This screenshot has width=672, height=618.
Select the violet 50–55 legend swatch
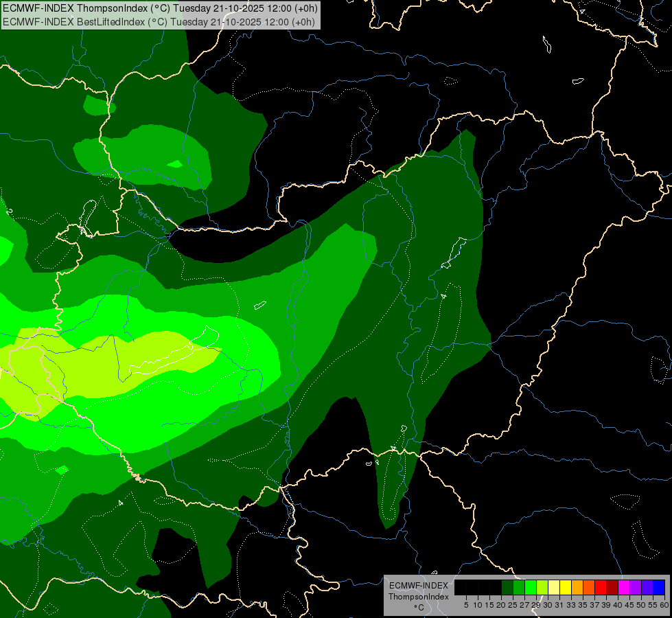point(647,587)
